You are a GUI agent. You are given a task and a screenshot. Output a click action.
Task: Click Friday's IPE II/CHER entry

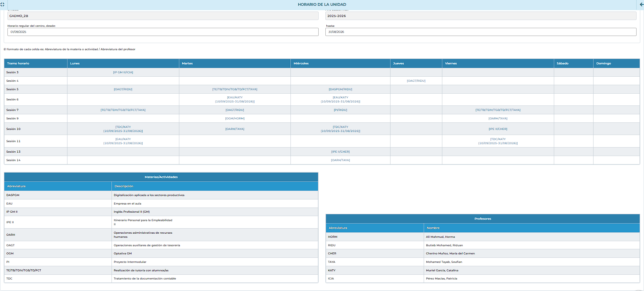pyautogui.click(x=498, y=129)
